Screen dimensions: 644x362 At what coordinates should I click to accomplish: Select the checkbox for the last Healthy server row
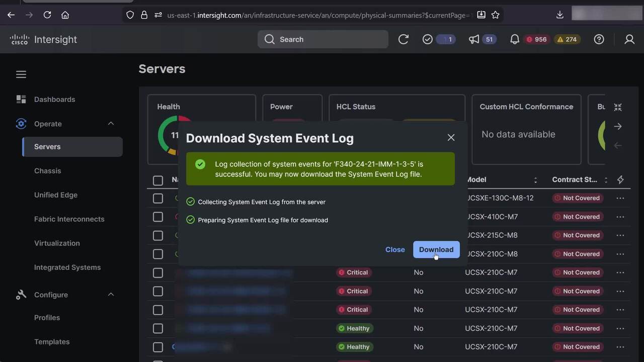point(158,347)
